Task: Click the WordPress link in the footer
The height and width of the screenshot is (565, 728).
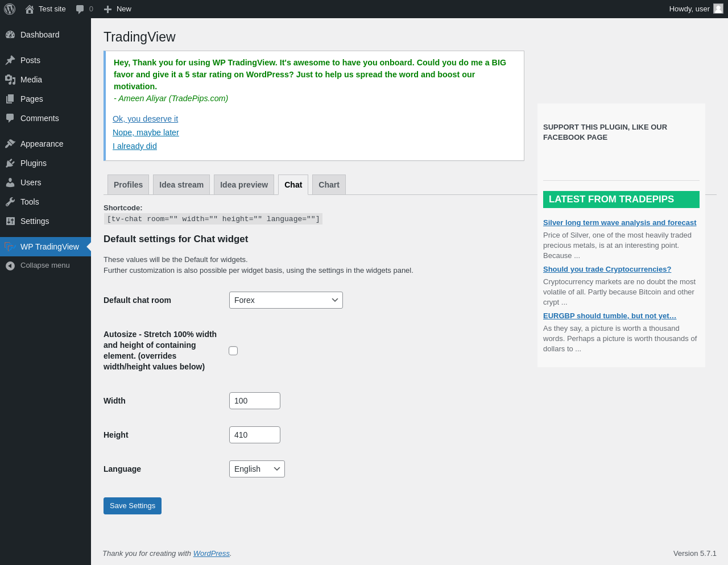Action: (x=211, y=554)
